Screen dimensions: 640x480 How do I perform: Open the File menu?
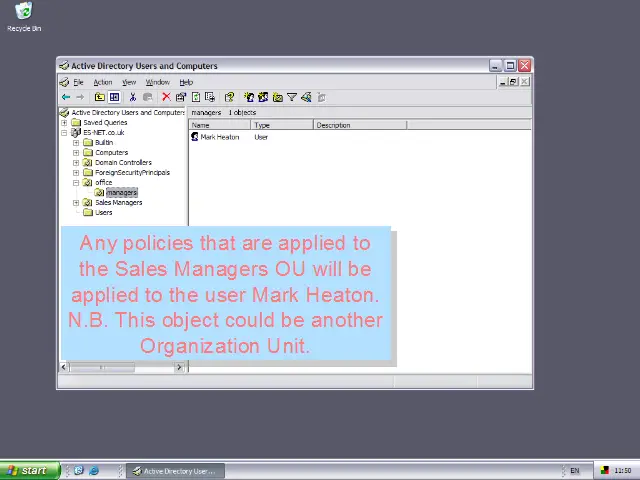[78, 82]
